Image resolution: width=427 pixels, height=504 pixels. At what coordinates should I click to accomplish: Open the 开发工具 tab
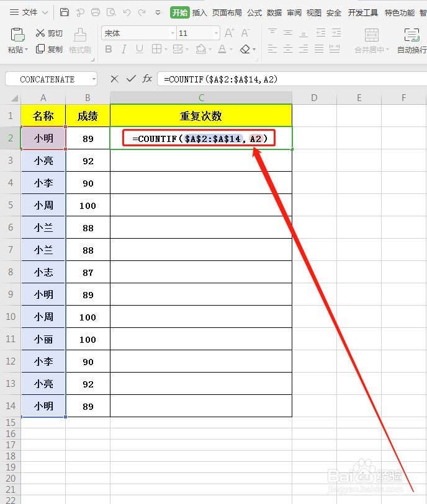coord(362,12)
